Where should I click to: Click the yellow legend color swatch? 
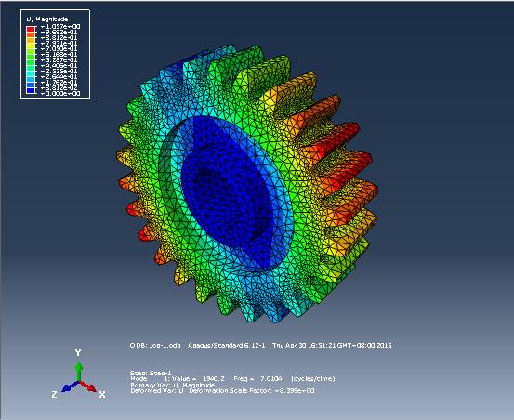click(x=31, y=46)
